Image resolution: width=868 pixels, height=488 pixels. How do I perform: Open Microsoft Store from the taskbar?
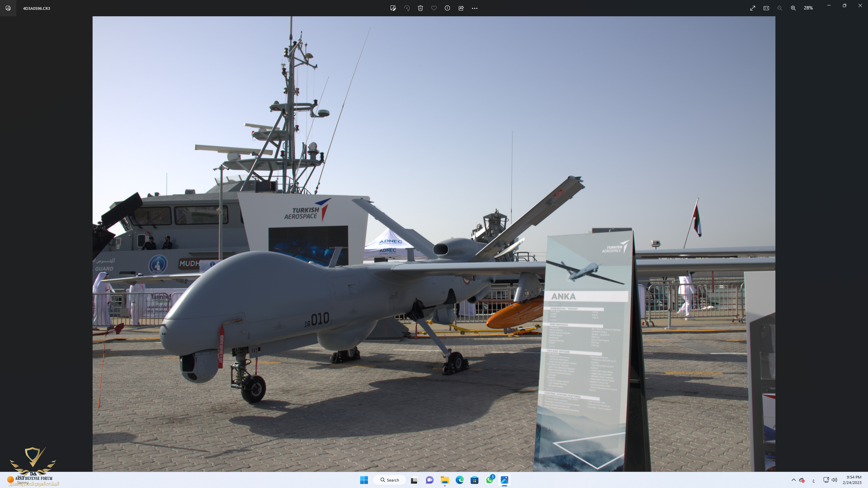(475, 480)
